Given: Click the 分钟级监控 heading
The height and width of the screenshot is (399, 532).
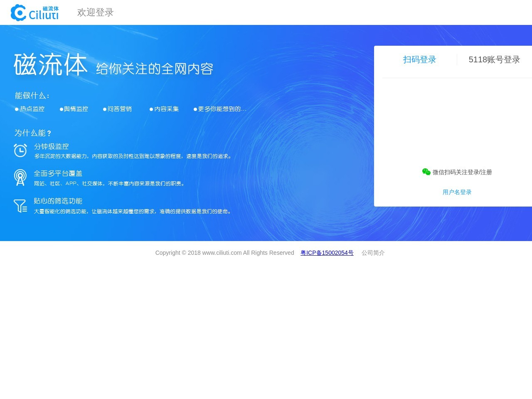Looking at the screenshot, I should [52, 146].
